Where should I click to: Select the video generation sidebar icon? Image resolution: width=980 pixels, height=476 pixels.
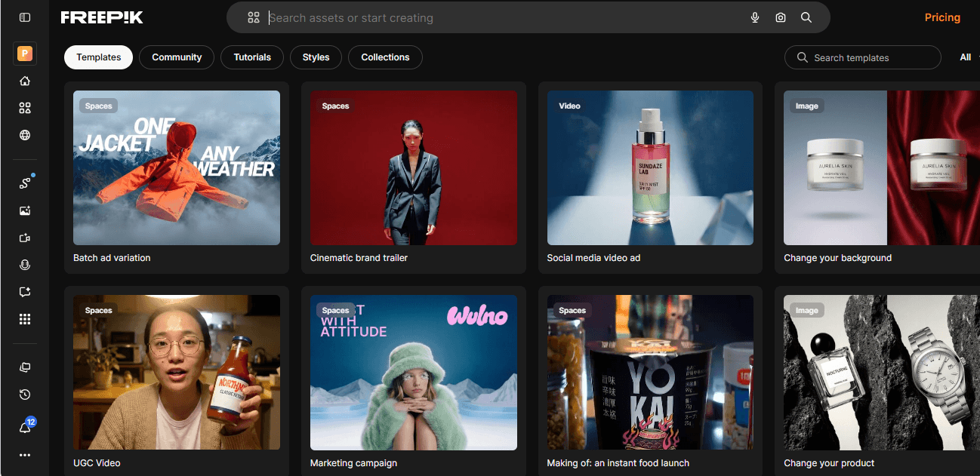pos(24,238)
